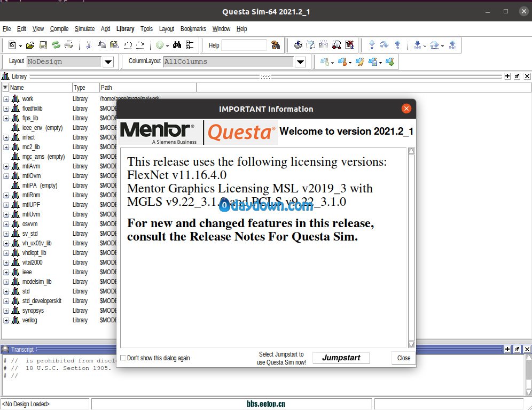The image size is (532, 410).
Task: Close the IMPORTANT Information dialog with red X
Action: point(406,109)
